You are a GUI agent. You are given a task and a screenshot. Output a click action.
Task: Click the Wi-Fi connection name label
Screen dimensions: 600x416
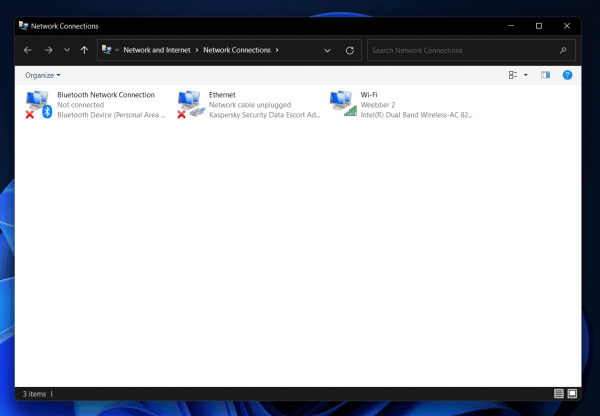click(x=369, y=94)
